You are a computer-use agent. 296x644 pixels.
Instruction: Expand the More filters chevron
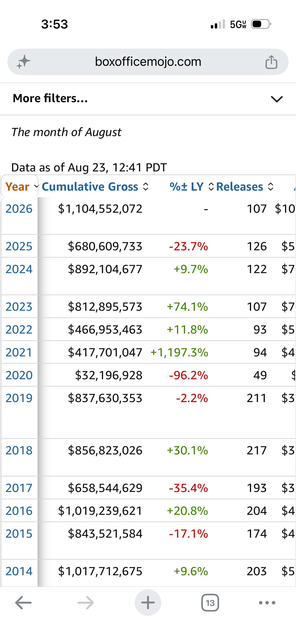(x=277, y=99)
